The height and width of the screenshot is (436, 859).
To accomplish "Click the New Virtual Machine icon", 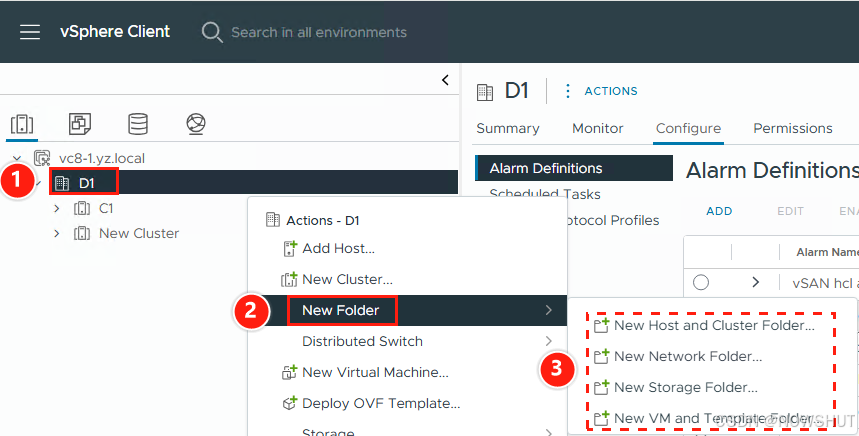I will click(x=289, y=373).
